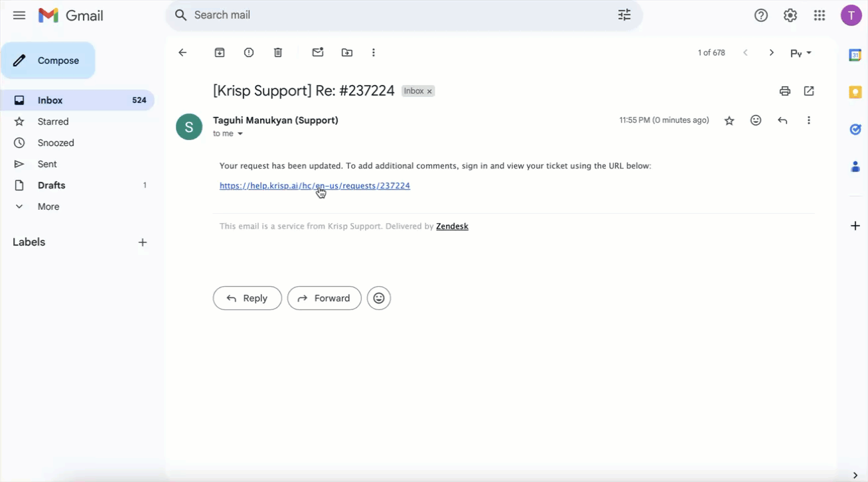The height and width of the screenshot is (482, 868).
Task: Go to Inbox folder
Action: click(x=77, y=100)
